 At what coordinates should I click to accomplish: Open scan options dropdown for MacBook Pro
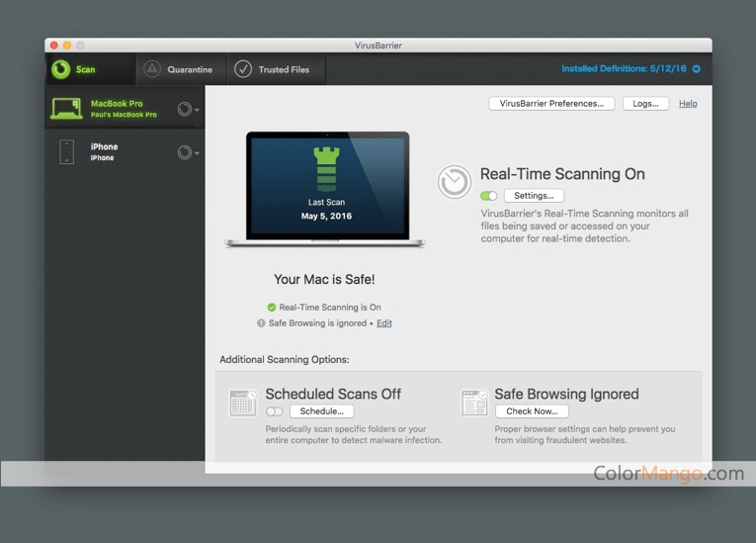187,110
